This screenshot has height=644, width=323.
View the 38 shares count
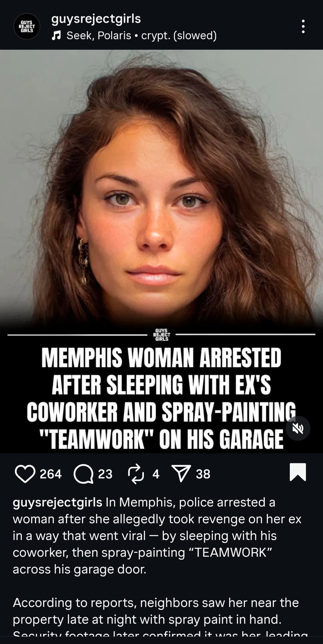pyautogui.click(x=203, y=474)
